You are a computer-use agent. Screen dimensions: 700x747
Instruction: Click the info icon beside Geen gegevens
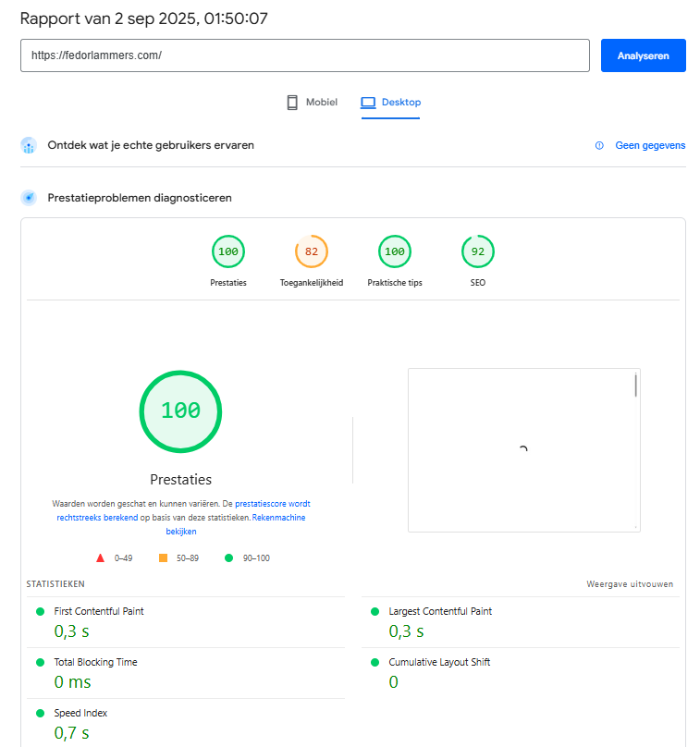coord(599,145)
